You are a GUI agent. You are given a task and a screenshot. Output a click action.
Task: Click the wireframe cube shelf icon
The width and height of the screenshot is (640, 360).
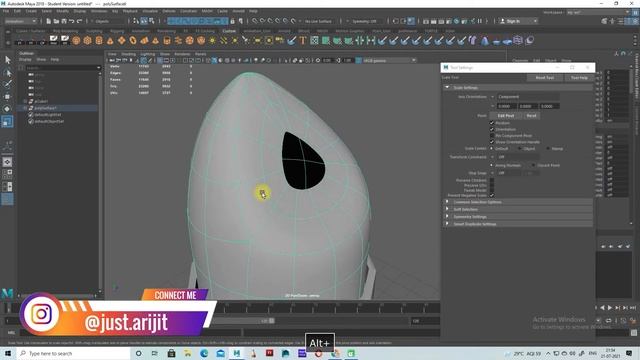pos(518,40)
